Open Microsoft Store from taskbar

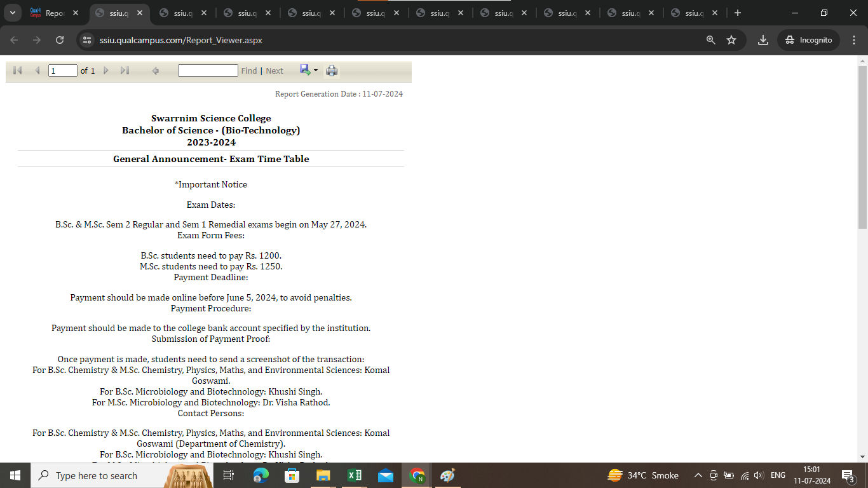pos(292,475)
